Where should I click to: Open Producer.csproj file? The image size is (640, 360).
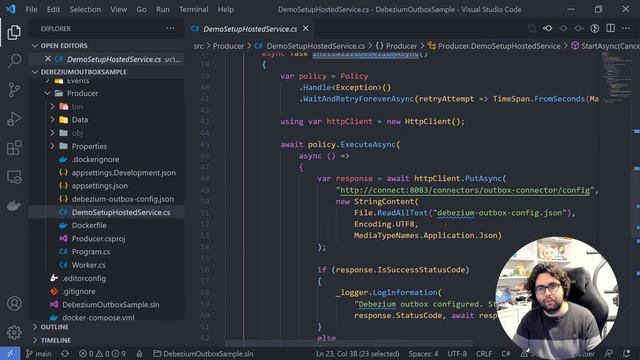point(98,238)
